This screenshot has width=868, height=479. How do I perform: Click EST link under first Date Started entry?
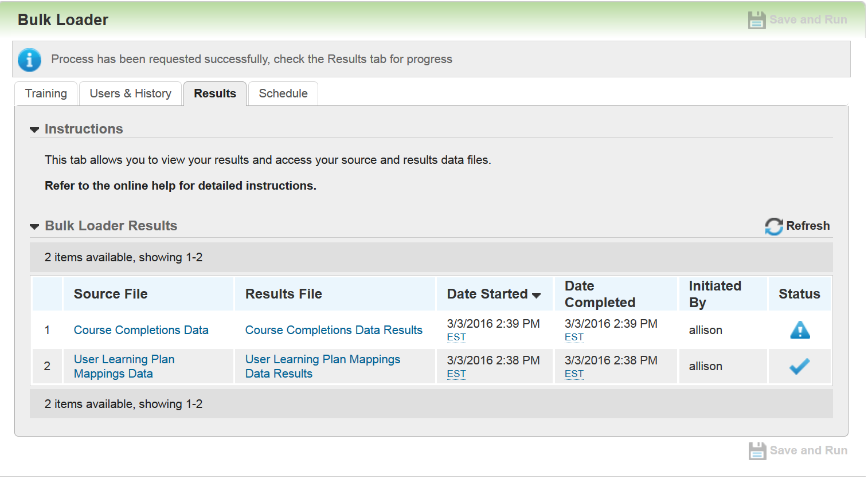tap(456, 337)
